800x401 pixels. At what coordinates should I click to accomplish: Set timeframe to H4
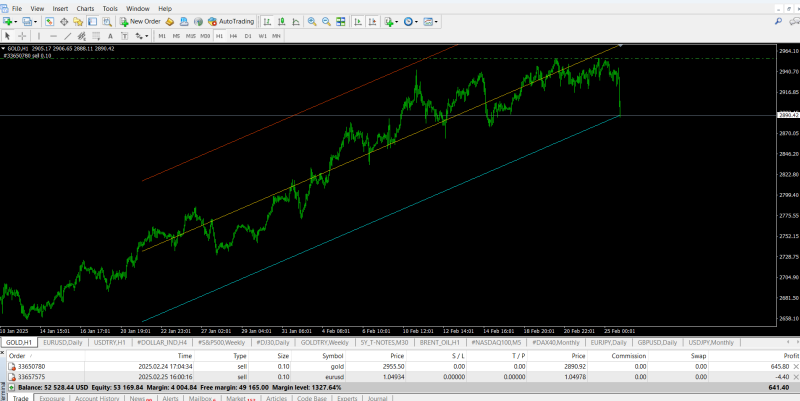233,36
